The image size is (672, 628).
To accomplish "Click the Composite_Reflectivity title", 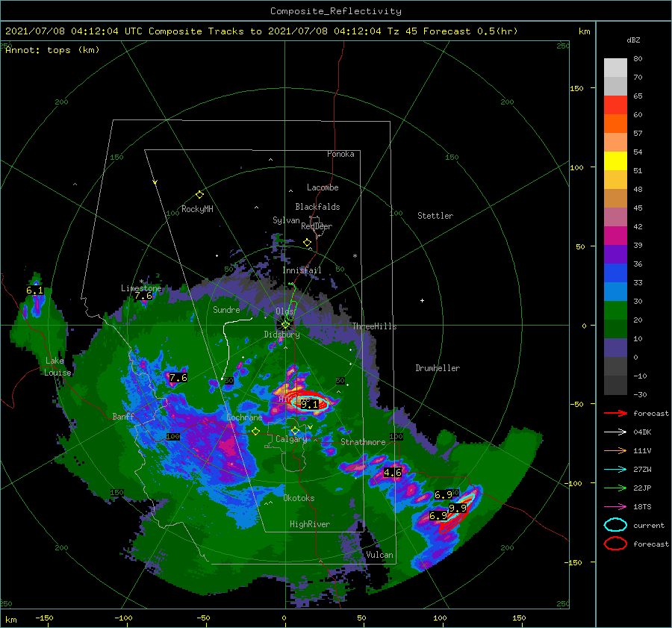I will [x=336, y=11].
